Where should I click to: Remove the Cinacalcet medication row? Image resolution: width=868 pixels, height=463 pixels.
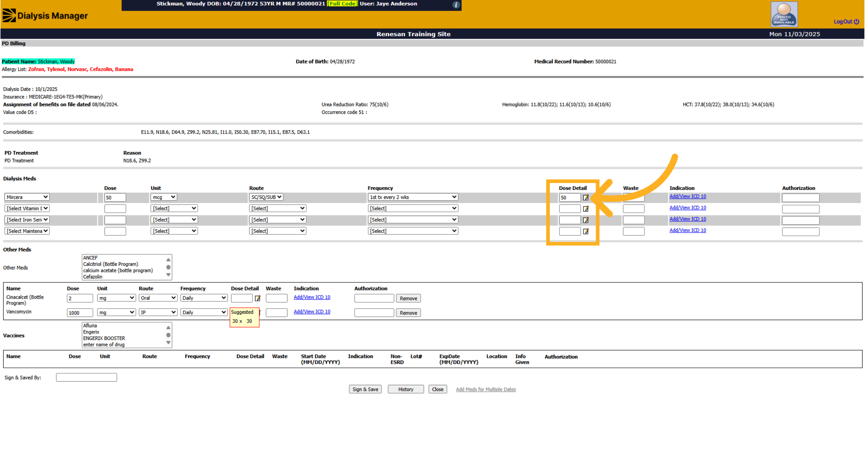[x=408, y=298]
